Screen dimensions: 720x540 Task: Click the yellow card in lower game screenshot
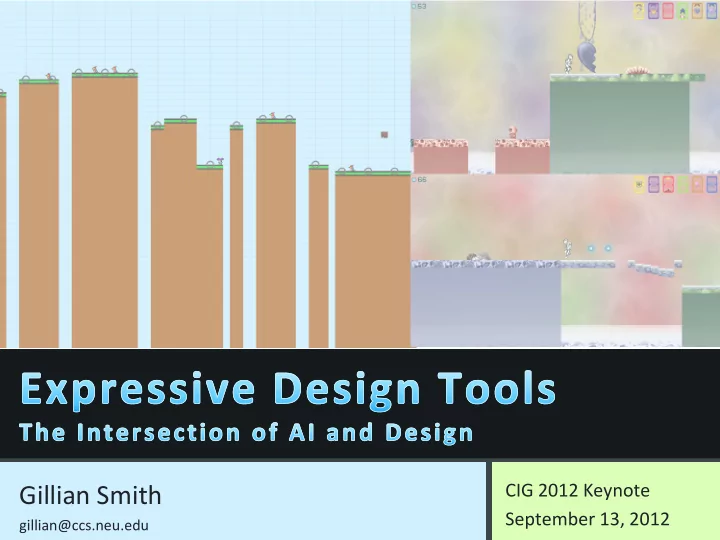point(639,185)
